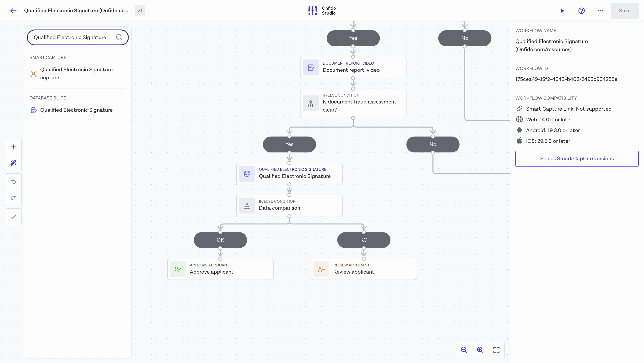644x363 pixels.
Task: Click the Smart Capture Link chain icon
Action: 519,109
